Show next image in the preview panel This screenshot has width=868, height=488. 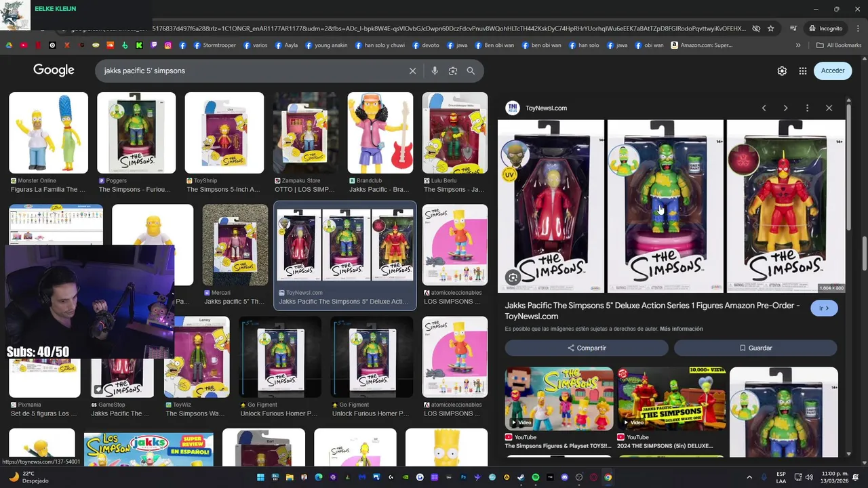785,108
